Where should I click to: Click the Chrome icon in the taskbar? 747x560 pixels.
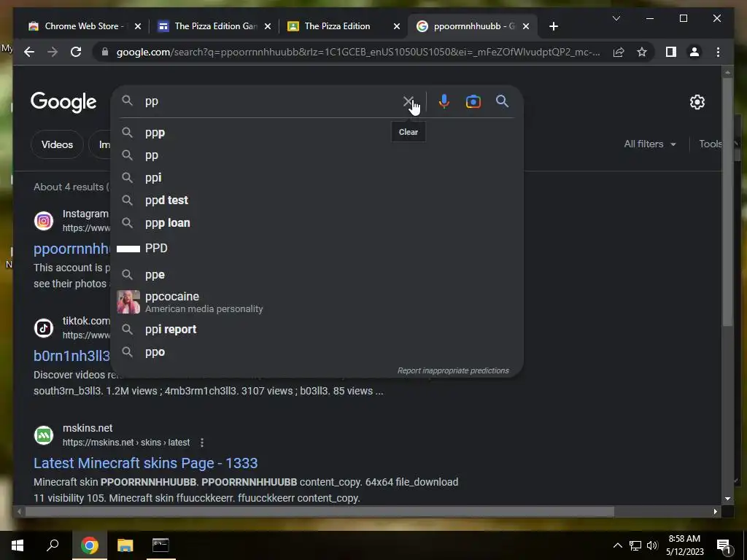tap(89, 545)
